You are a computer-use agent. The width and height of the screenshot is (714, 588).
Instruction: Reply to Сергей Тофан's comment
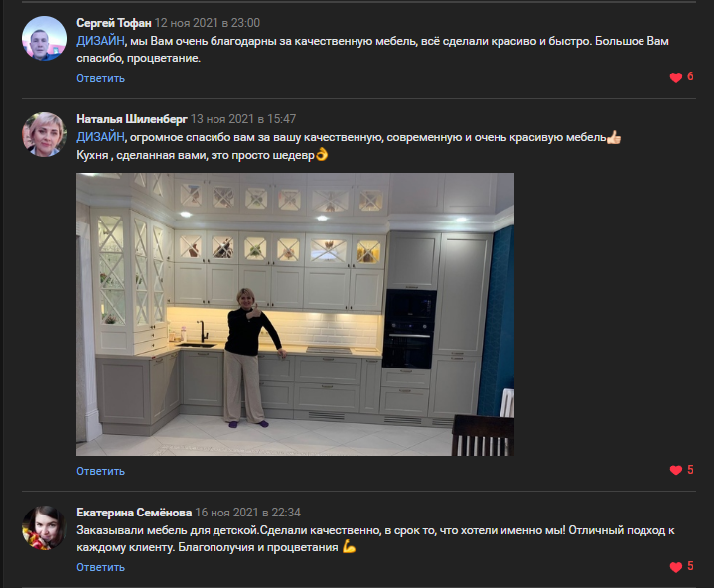click(x=100, y=78)
